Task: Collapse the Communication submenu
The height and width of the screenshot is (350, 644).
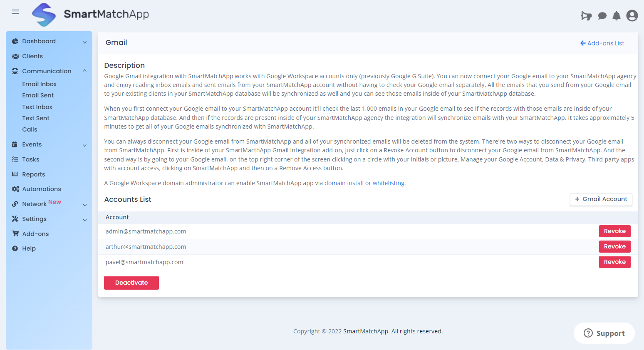Action: [85, 71]
